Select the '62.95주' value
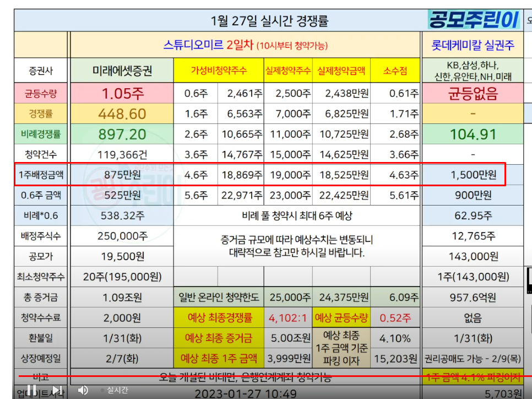This screenshot has height=399, width=532. click(x=473, y=215)
